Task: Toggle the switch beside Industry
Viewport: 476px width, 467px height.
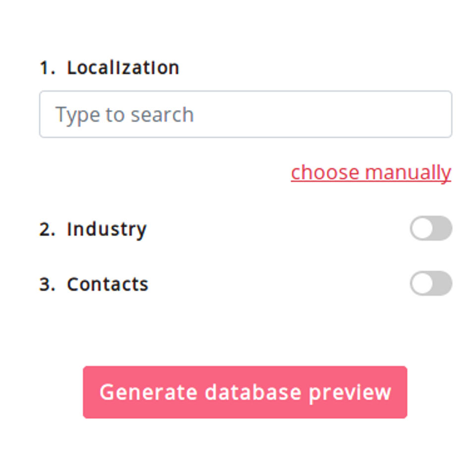Action: pos(430,229)
